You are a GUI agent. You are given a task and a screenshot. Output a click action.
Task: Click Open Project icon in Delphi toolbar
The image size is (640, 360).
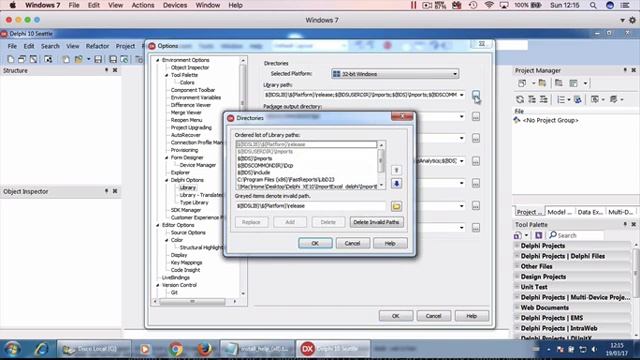coord(79,60)
